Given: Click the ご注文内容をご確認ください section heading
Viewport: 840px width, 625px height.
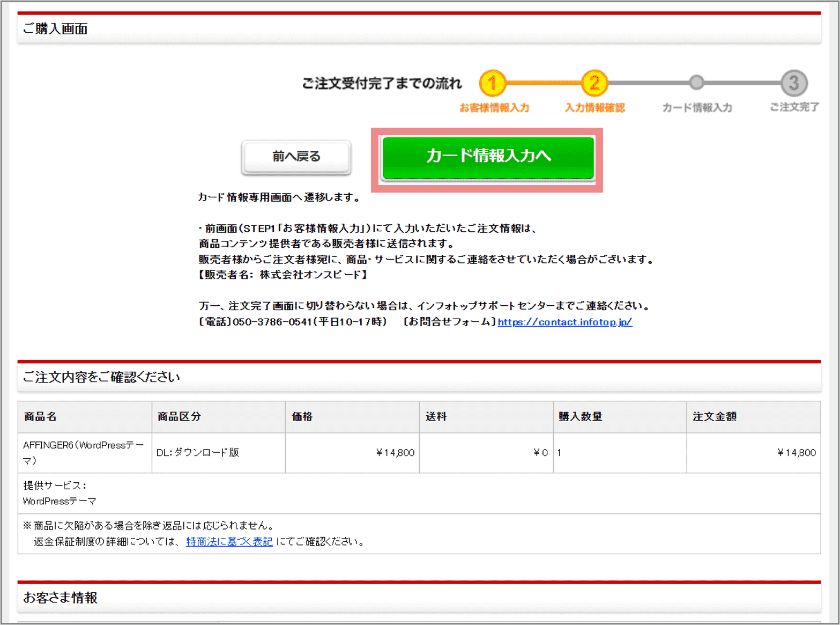Looking at the screenshot, I should point(101,377).
